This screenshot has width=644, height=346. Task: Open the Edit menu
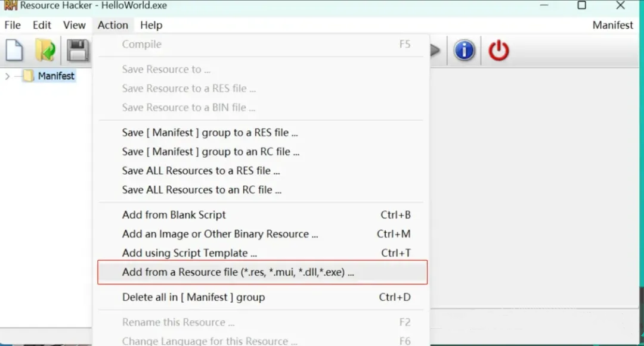click(x=42, y=25)
